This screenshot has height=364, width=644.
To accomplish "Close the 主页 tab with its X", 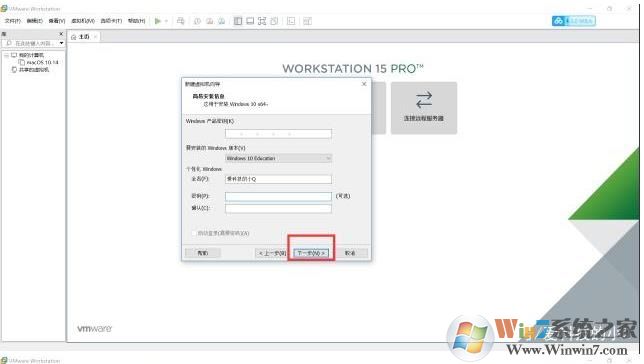I will (x=95, y=37).
